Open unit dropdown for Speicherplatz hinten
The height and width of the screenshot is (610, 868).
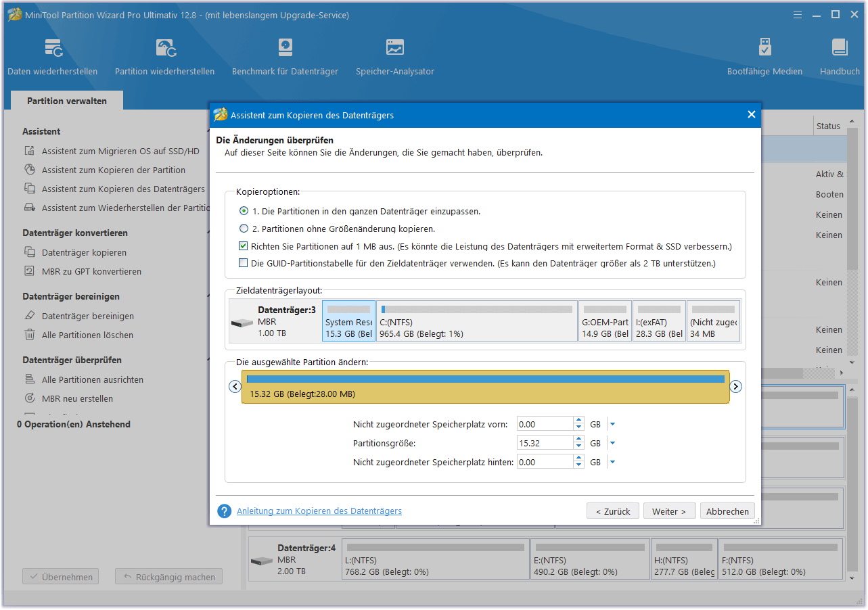click(612, 463)
